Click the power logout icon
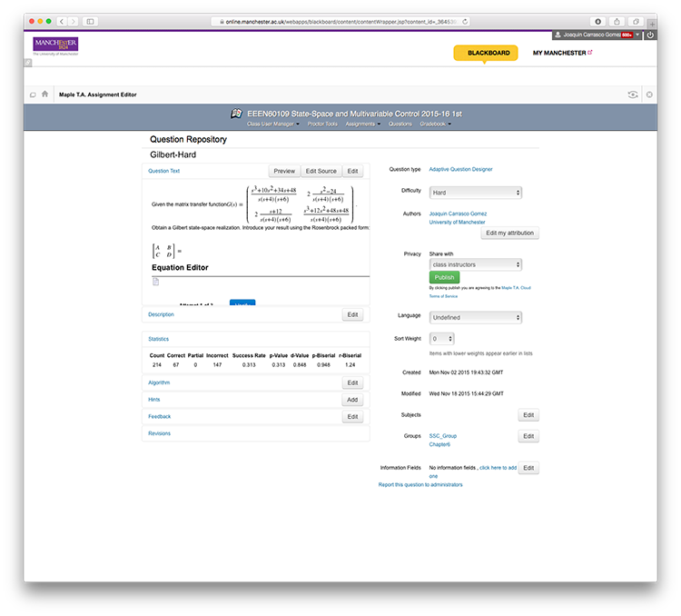Screen dimensions: 681x616 tap(650, 35)
